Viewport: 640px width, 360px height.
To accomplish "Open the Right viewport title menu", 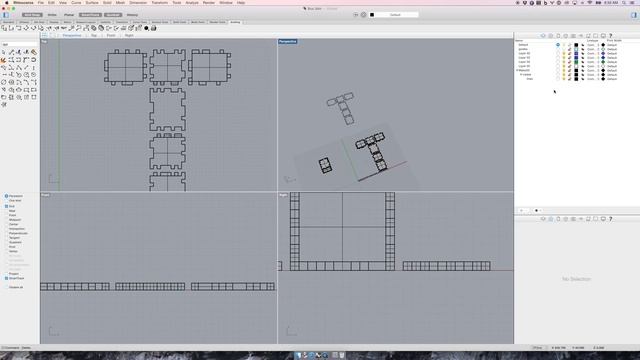I will coord(283,195).
